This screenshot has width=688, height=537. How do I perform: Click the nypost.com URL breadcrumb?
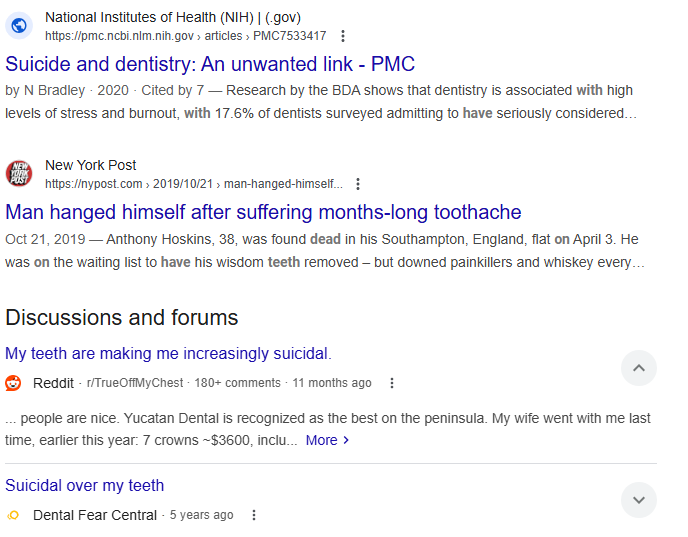click(x=194, y=184)
